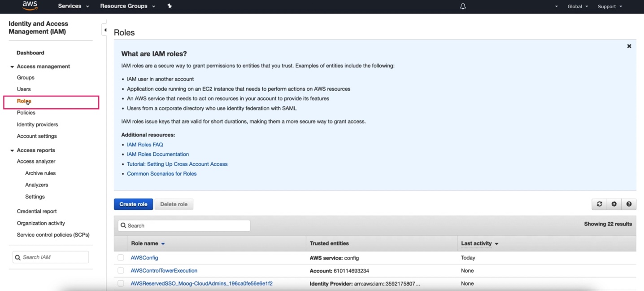The height and width of the screenshot is (291, 644).
Task: Select the AWSConfig role checkbox
Action: 121,258
